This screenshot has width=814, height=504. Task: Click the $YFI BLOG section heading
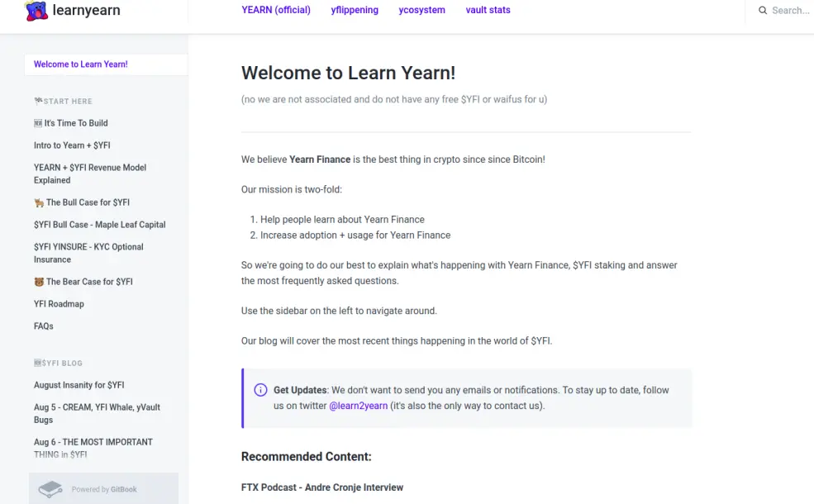[58, 364]
